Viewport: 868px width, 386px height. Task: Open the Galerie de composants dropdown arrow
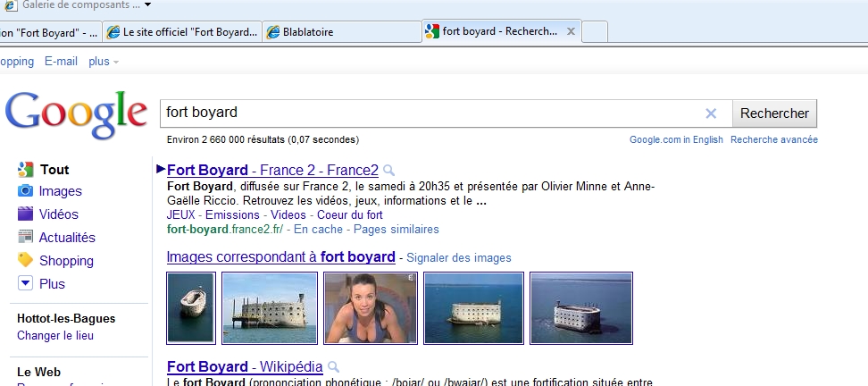[147, 5]
